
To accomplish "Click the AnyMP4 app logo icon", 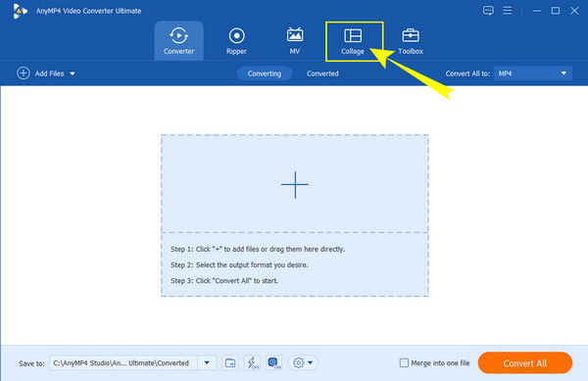I will click(20, 11).
